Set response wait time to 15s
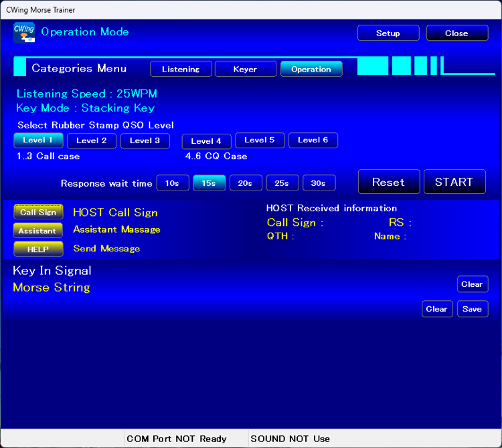502x448 pixels. (x=210, y=183)
